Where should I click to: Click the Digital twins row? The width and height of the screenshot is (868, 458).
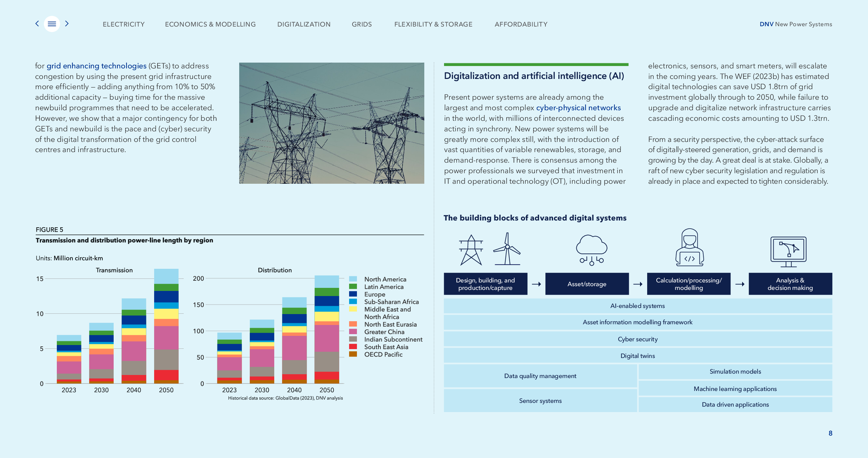pos(638,356)
